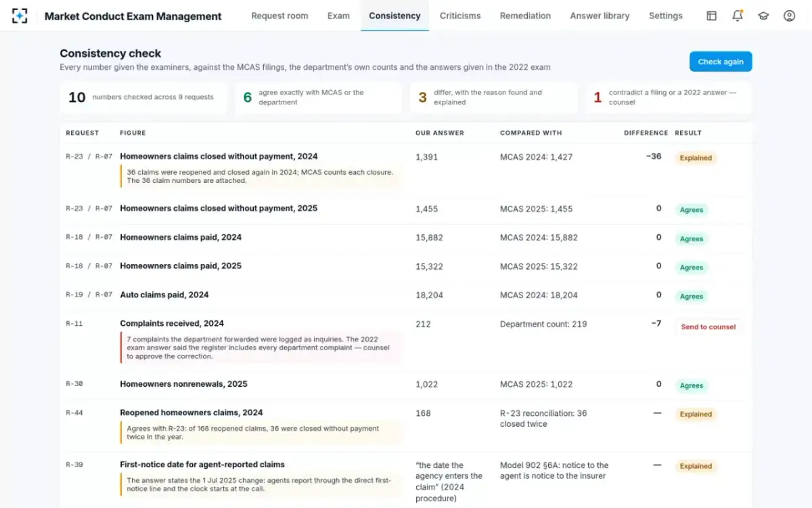Image resolution: width=812 pixels, height=508 pixels.
Task: Click 'R-23 reconciliation: 36 closed twice'
Action: point(543,419)
